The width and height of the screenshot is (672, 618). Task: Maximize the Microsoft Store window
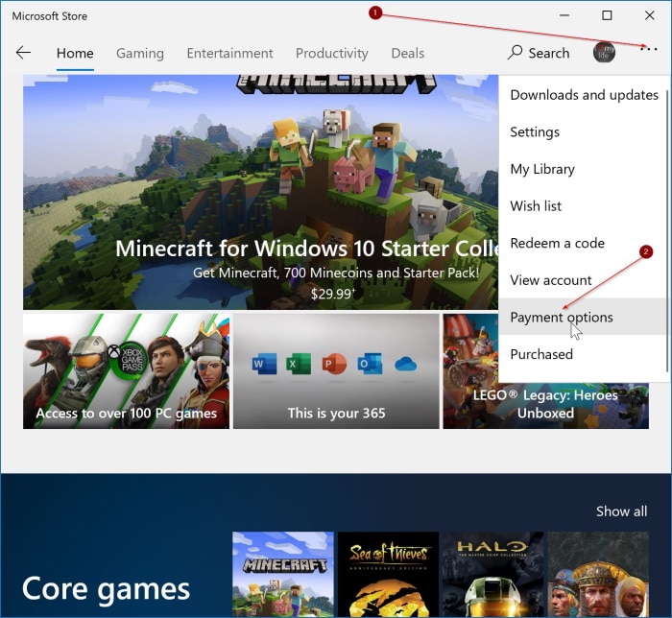pos(607,15)
